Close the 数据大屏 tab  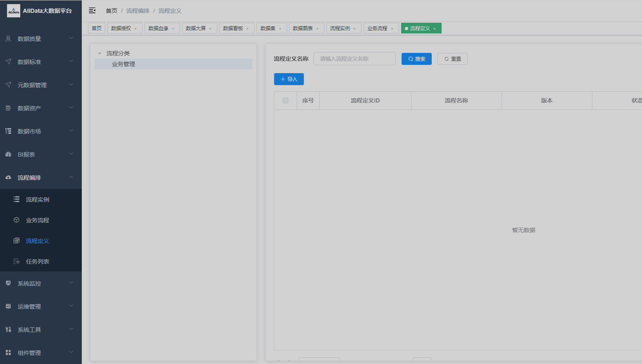point(210,29)
